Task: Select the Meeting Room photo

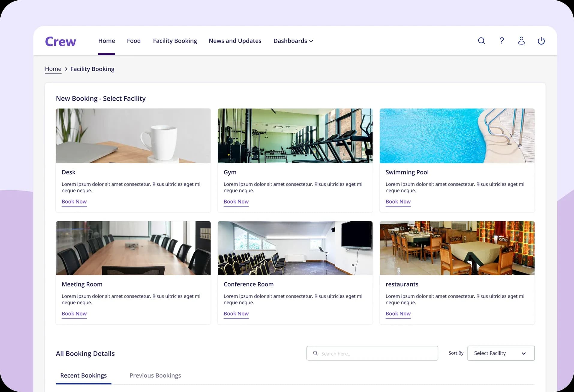Action: pos(133,248)
